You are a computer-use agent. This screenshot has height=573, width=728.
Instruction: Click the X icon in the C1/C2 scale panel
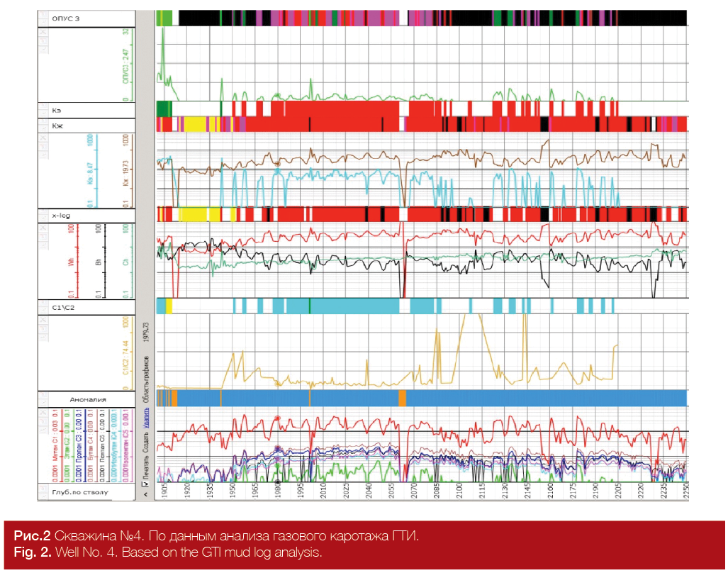43,321
